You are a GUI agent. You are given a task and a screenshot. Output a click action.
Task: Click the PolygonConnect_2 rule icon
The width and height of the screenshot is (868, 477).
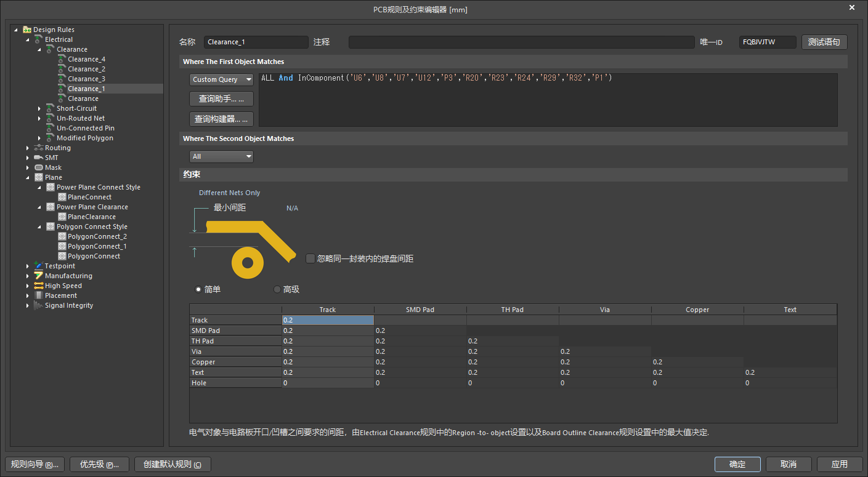(x=62, y=236)
